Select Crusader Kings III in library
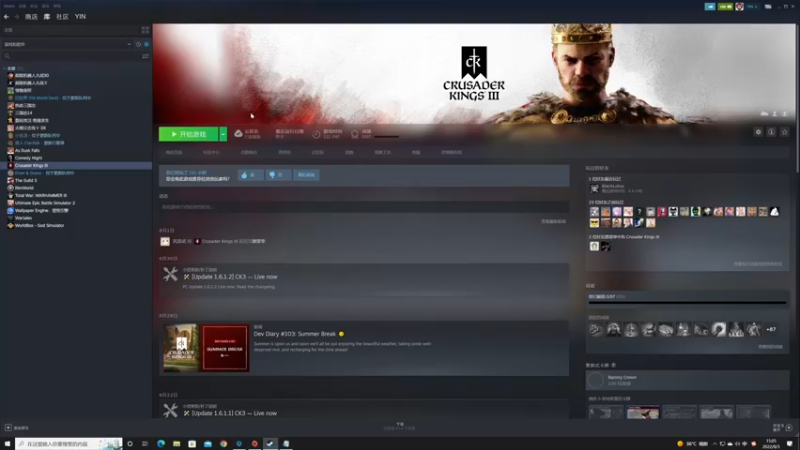800x450 pixels. coord(76,165)
